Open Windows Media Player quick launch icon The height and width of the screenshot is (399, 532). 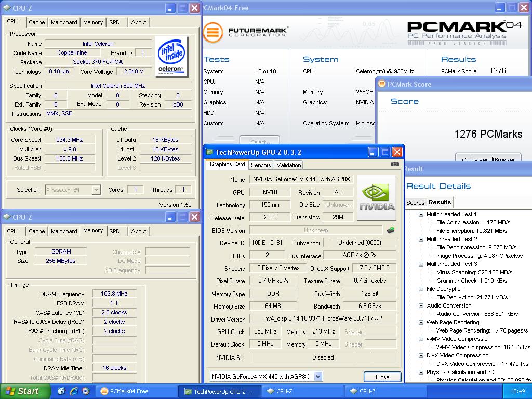(86, 391)
